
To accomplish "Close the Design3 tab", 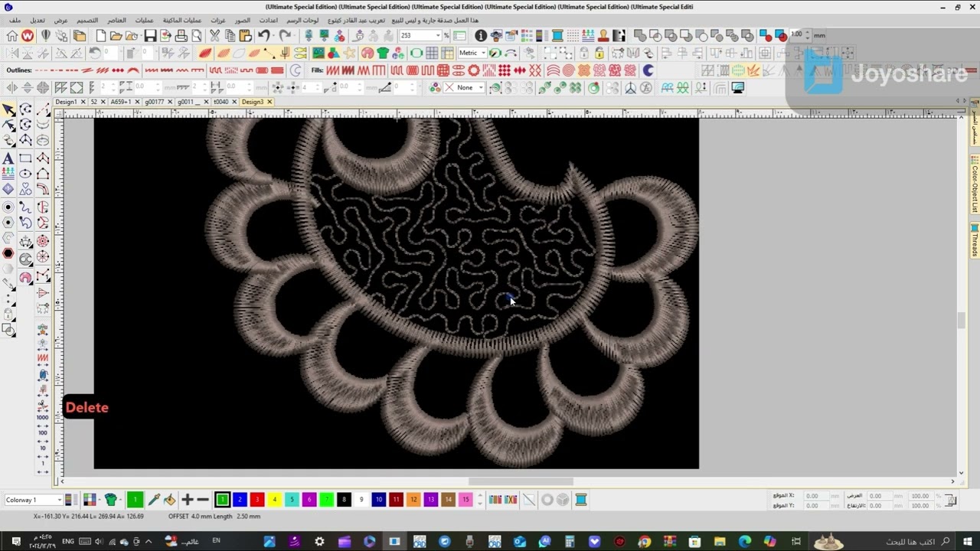I will (x=269, y=102).
